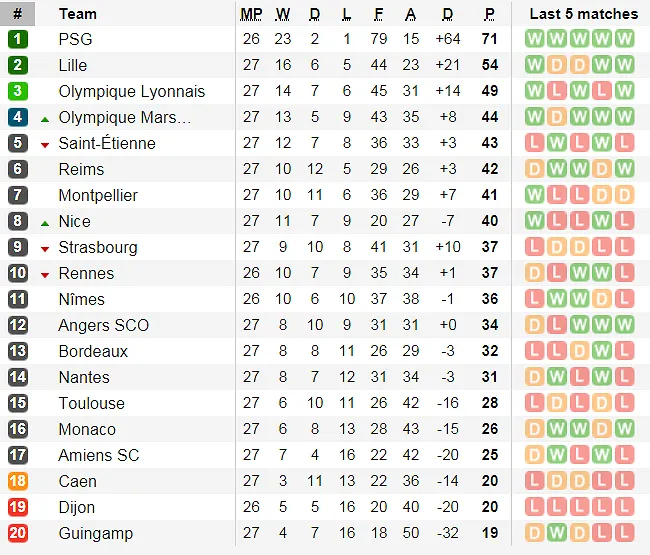Screen dimensions: 650x555
Task: Click PSG's most recent match result badge
Action: [x=625, y=39]
